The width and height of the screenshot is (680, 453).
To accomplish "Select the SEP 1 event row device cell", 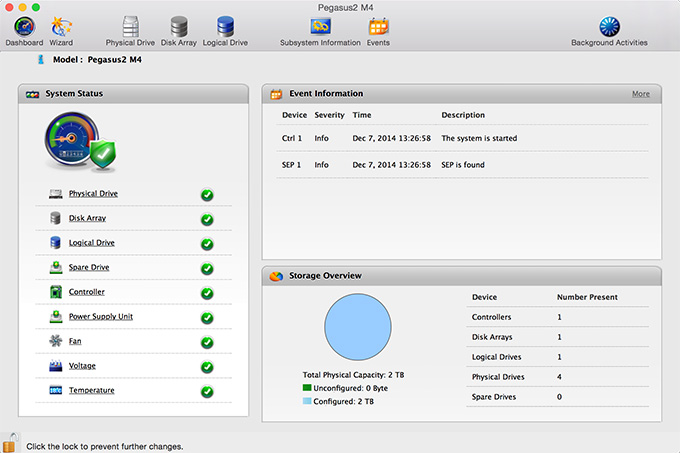I will point(291,165).
